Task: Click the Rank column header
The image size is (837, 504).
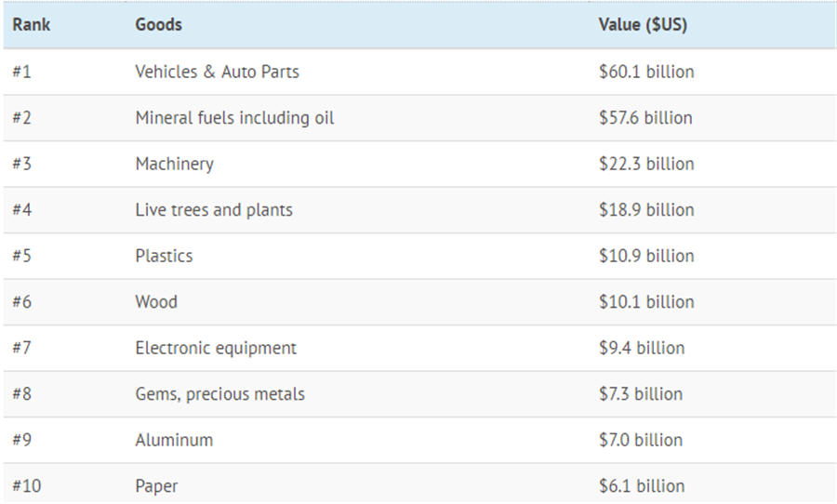Action: click(x=32, y=25)
